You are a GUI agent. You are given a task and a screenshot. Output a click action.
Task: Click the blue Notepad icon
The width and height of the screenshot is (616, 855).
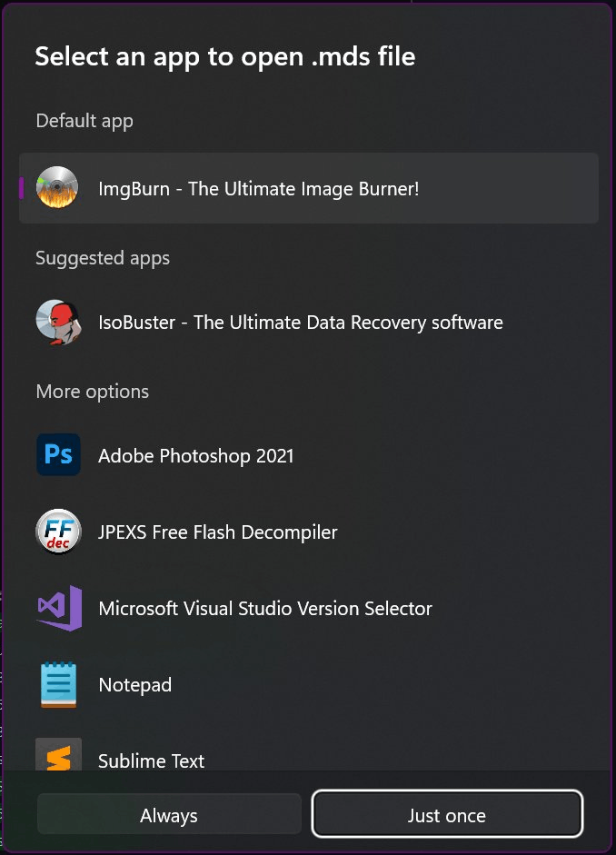point(58,684)
